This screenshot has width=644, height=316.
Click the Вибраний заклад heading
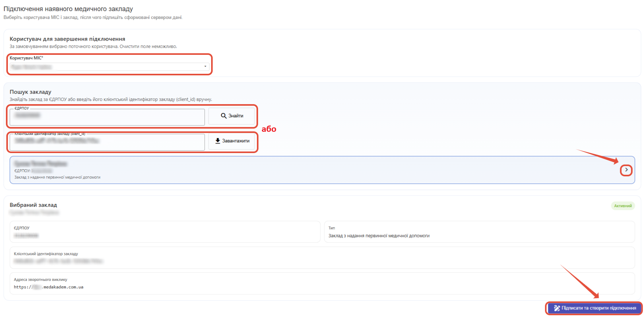pos(34,205)
